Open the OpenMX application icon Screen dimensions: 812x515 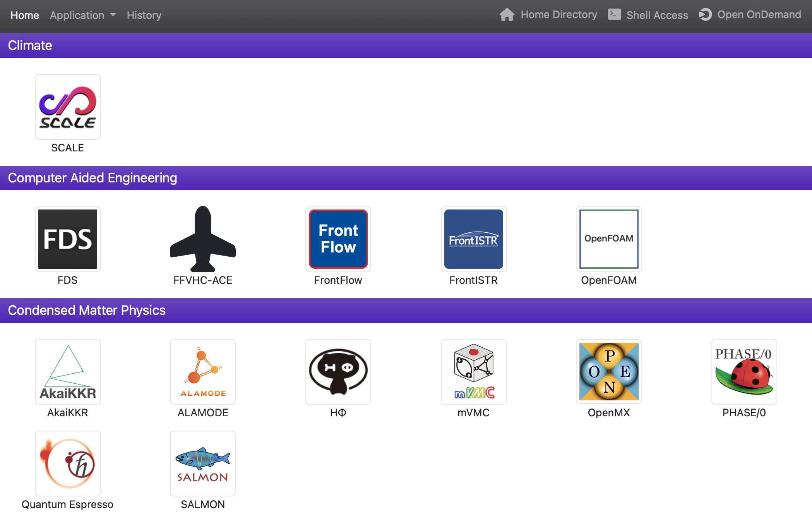coord(608,371)
